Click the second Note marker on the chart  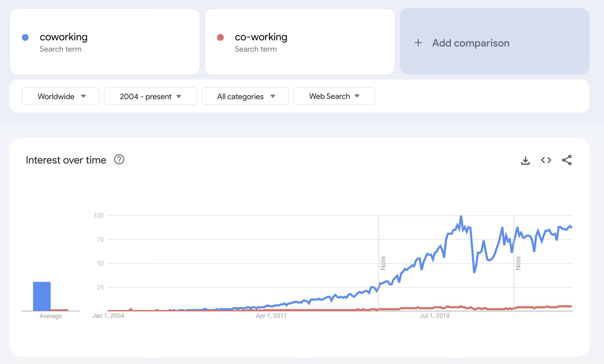(518, 263)
